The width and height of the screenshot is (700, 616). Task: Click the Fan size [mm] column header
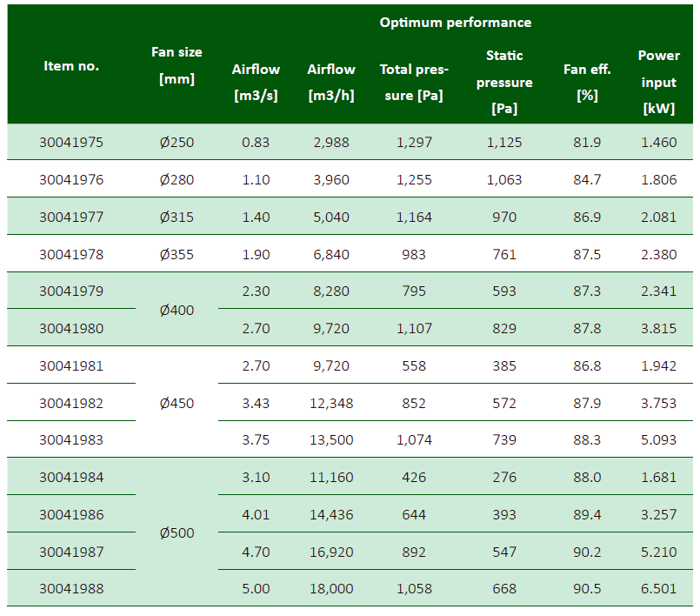click(x=177, y=65)
